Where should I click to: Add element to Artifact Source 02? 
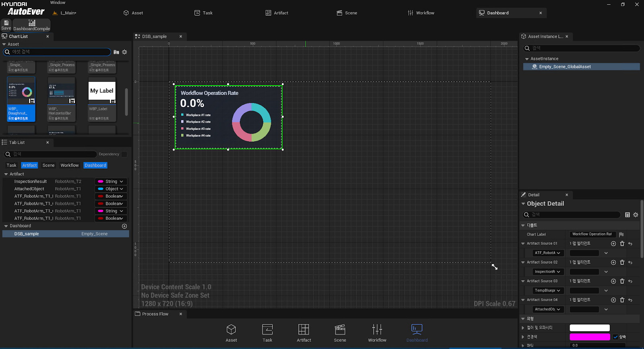click(613, 262)
